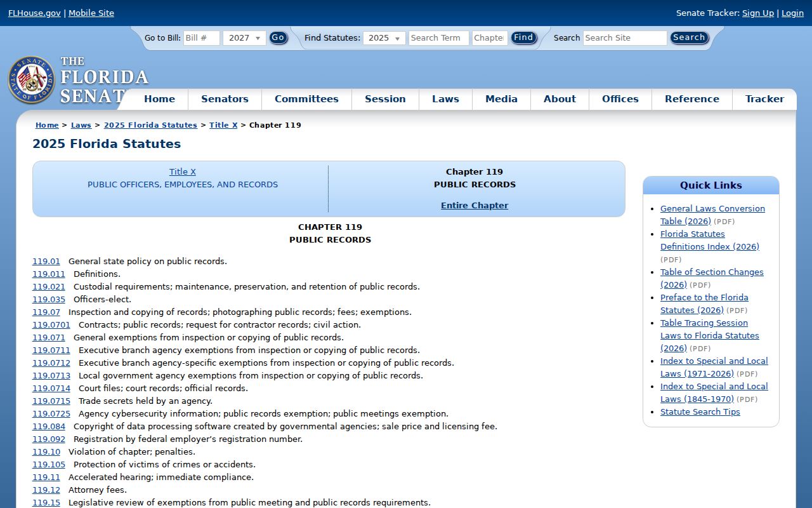Follow the Mobile Site link
The height and width of the screenshot is (508, 812).
(x=91, y=13)
